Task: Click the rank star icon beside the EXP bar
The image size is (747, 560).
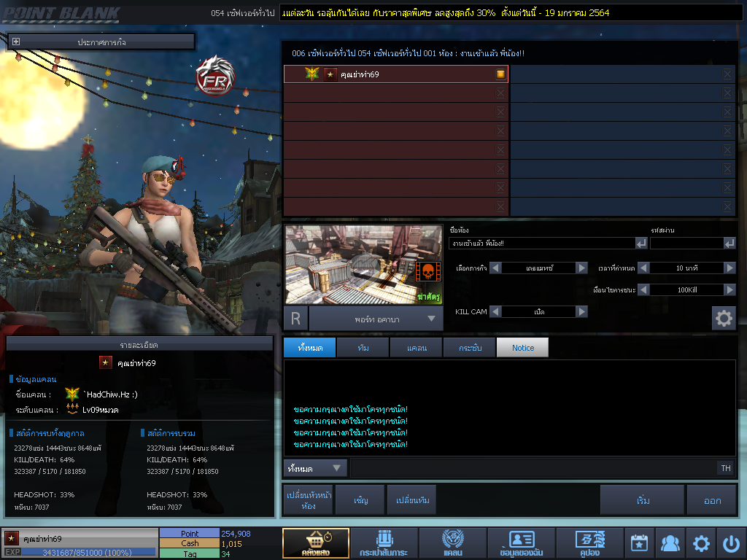Action: tap(12, 539)
